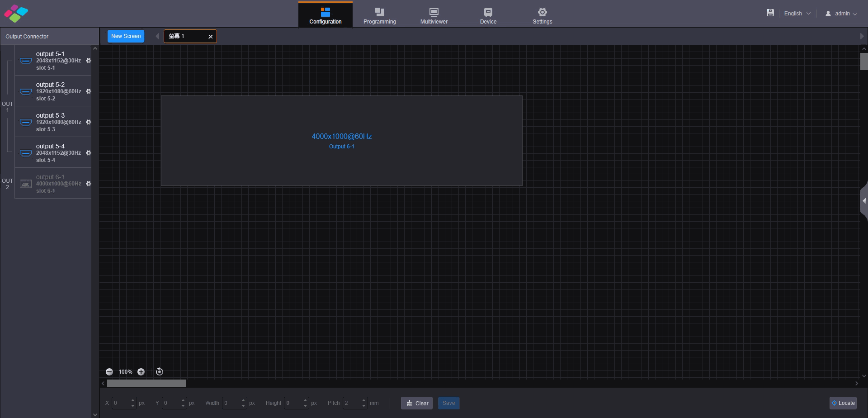This screenshot has width=868, height=418.
Task: Click the Pitch input field
Action: click(x=352, y=403)
